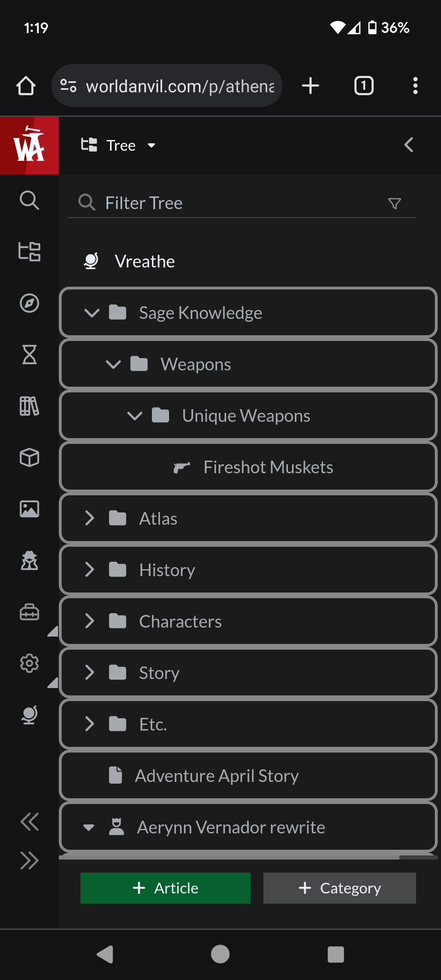Expand sidebar with double right chevrons
The image size is (441, 980).
pos(29,860)
